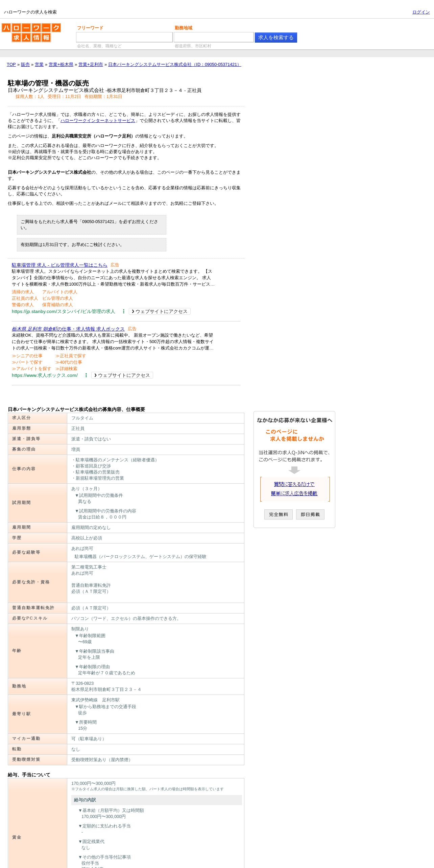Open 求人ボックス ad options dots icon
This screenshot has height=868, width=434.
[x=86, y=375]
